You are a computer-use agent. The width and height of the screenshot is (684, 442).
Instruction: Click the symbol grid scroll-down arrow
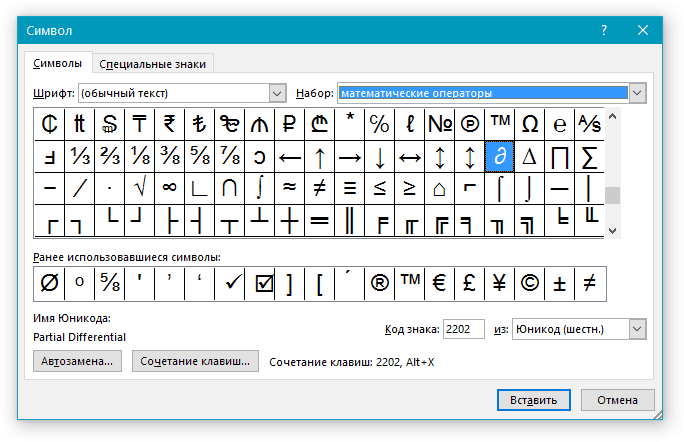pos(612,230)
